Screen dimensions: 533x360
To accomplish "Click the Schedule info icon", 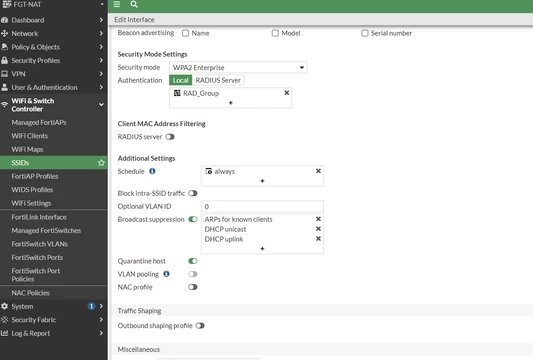I will 152,171.
